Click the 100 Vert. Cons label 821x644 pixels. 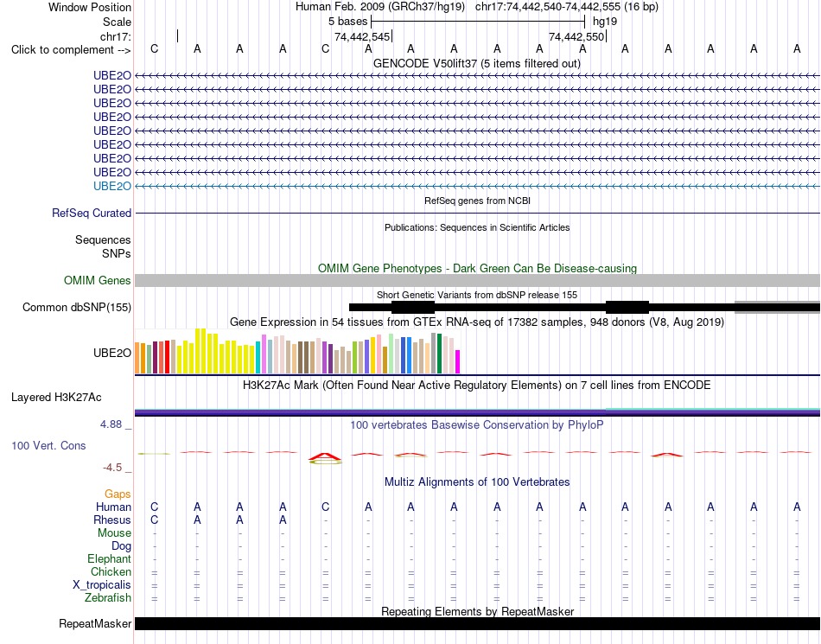tap(48, 445)
